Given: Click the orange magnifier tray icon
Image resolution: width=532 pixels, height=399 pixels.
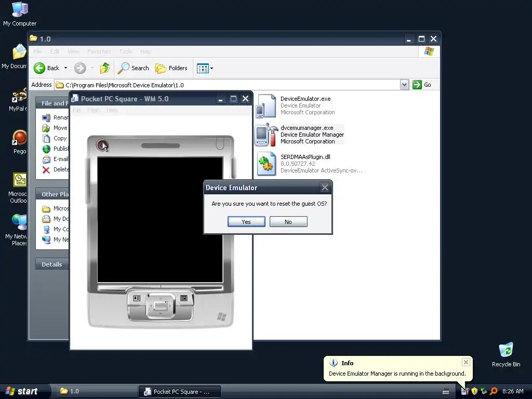Looking at the screenshot, I should click(x=494, y=391).
